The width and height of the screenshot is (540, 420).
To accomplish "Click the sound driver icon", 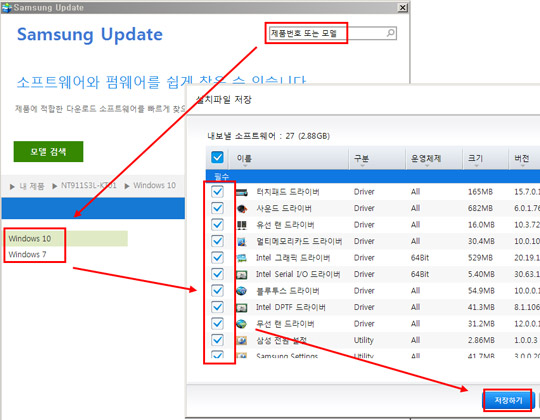I will 242,208.
